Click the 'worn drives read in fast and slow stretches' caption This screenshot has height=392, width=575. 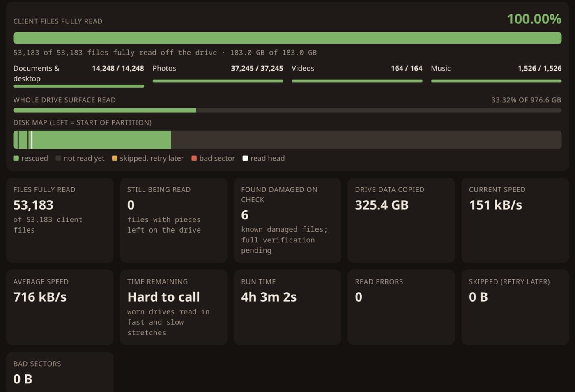pyautogui.click(x=168, y=322)
